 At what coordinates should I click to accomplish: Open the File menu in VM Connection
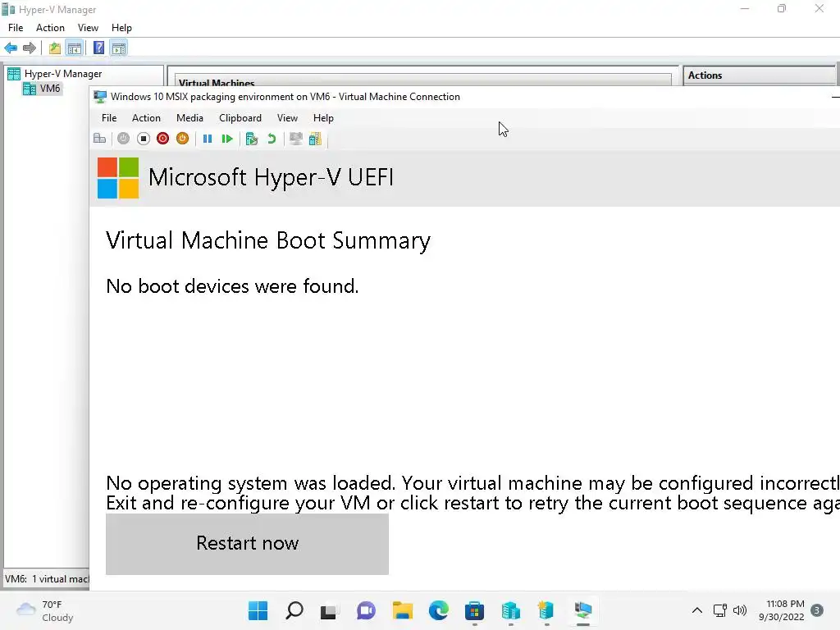[x=109, y=118]
